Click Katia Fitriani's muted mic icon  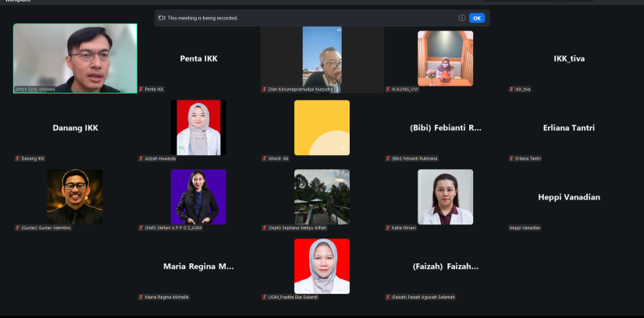tap(388, 228)
